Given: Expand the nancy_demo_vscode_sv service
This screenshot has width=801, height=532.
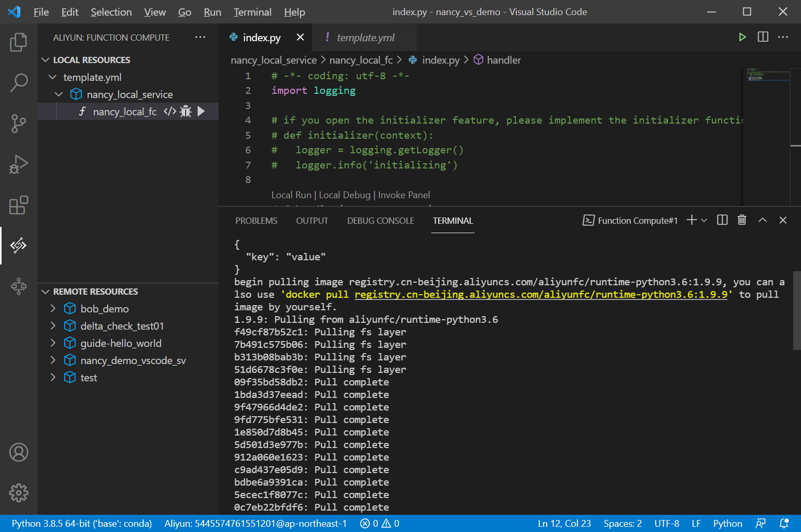Looking at the screenshot, I should coord(53,360).
